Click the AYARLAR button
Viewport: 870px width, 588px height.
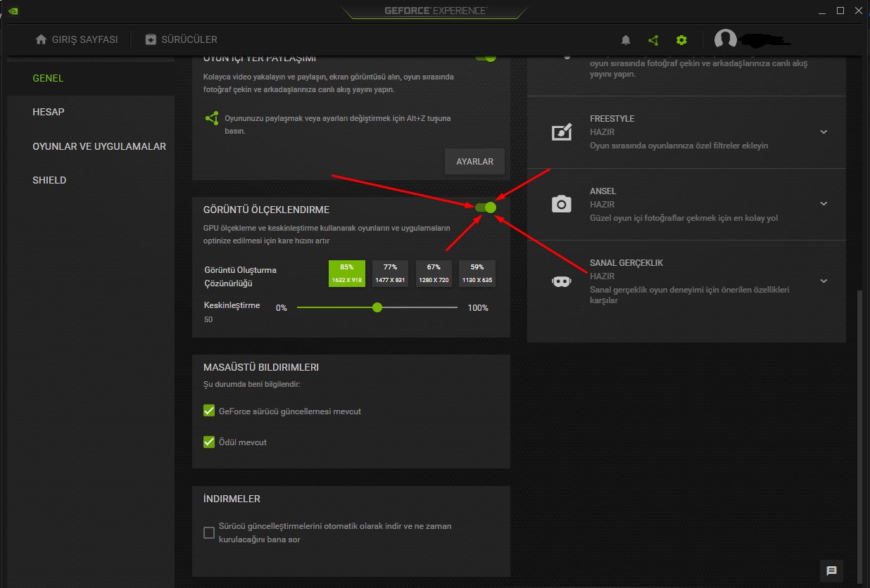click(475, 162)
